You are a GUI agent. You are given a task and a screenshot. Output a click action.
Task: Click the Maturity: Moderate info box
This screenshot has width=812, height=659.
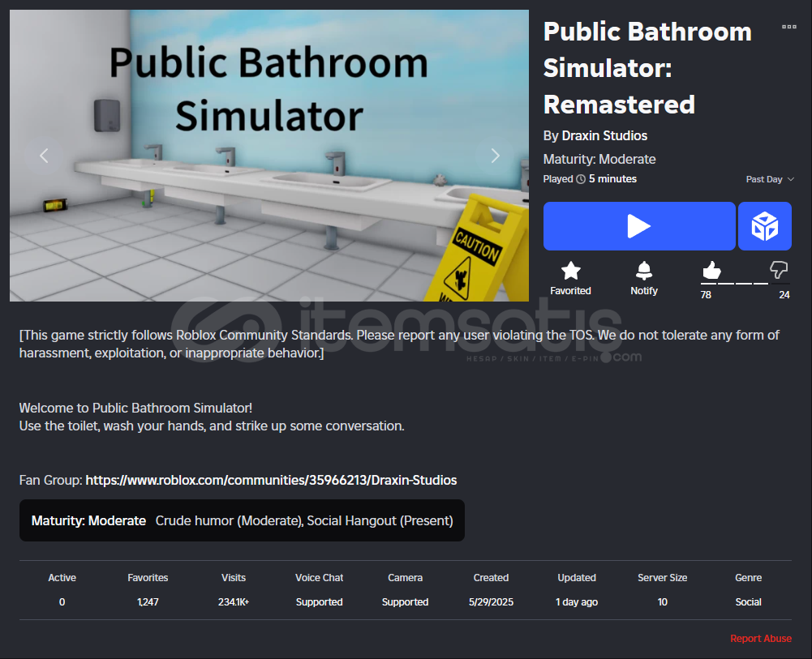tap(242, 520)
